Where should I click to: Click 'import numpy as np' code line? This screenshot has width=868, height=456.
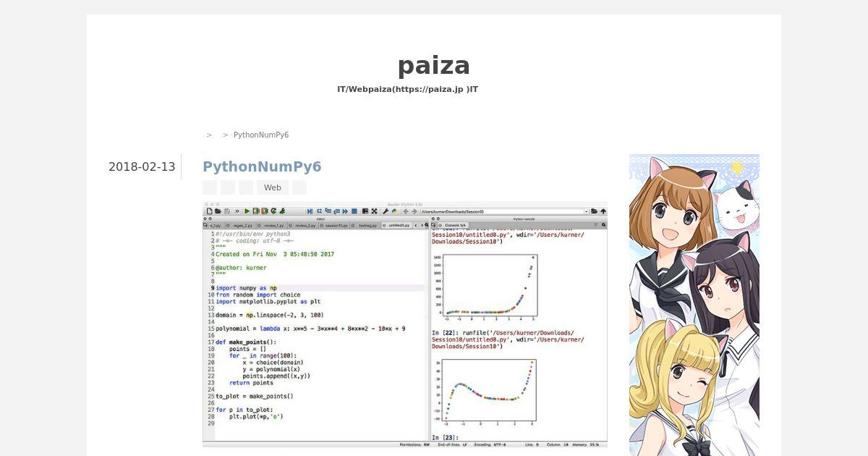tap(246, 288)
